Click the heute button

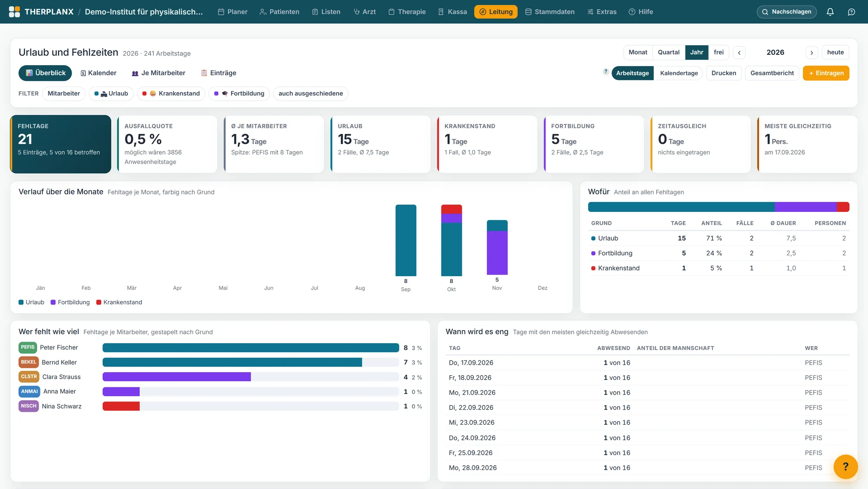click(835, 52)
